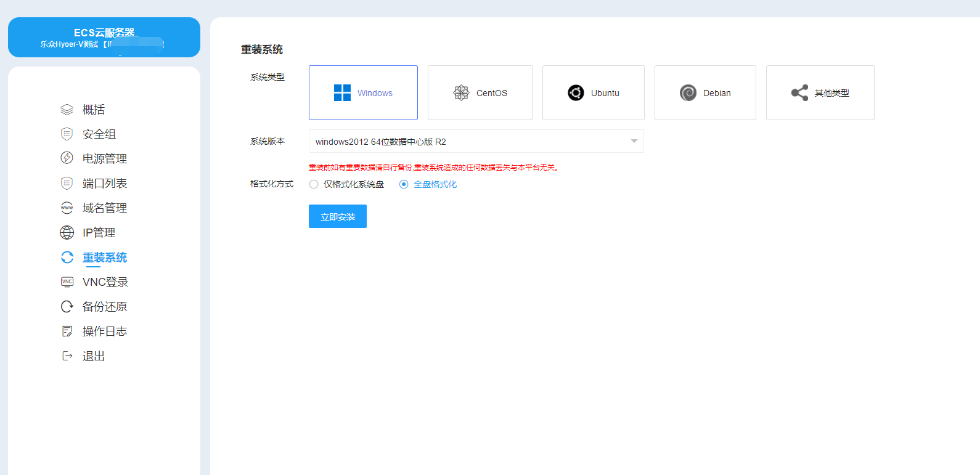Select 全盘格式化 radio option
This screenshot has height=475, width=980.
coord(404,184)
